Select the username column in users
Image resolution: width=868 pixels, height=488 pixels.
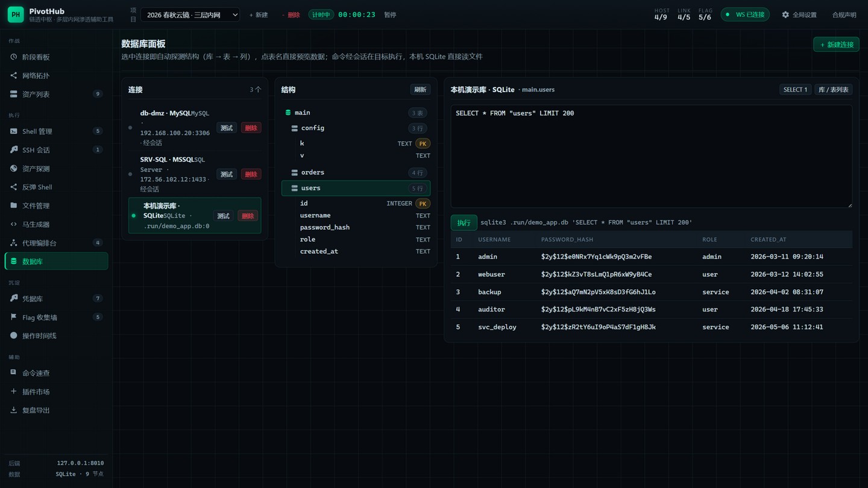(365, 216)
